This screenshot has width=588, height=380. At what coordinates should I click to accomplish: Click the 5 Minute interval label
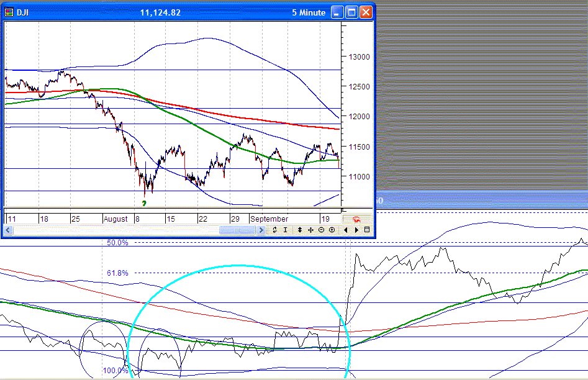[309, 13]
